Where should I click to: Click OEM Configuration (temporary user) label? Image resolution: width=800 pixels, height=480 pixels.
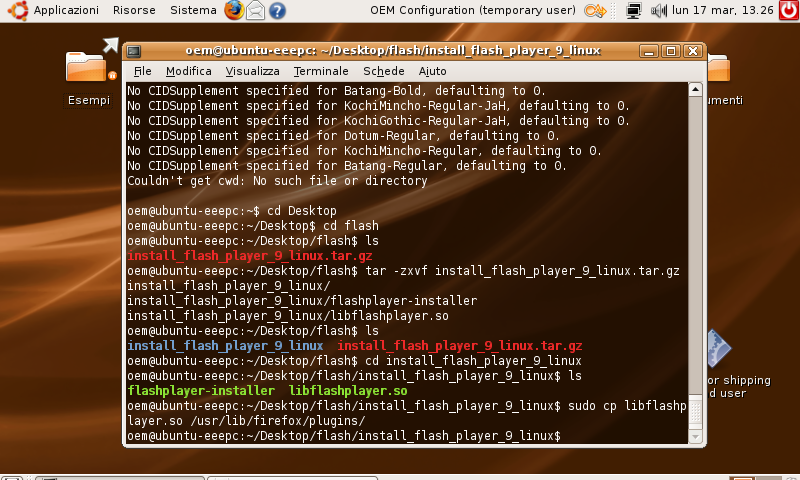coord(473,10)
